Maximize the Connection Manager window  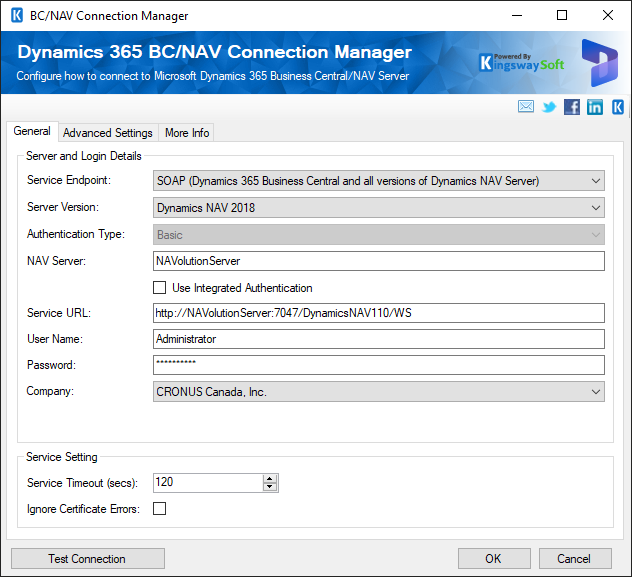(562, 16)
